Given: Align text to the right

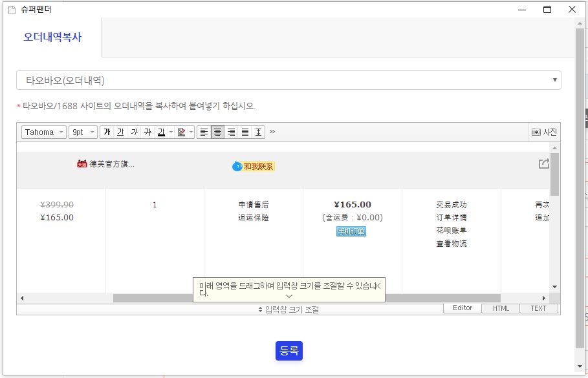Looking at the screenshot, I should tap(231, 132).
